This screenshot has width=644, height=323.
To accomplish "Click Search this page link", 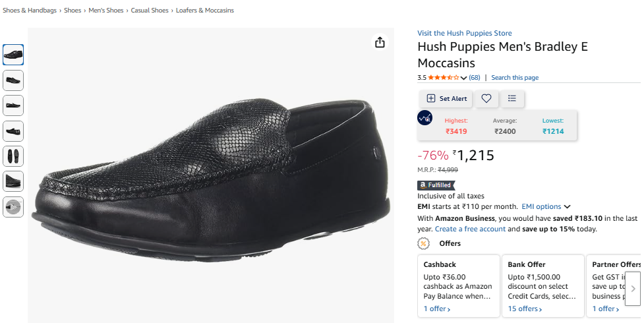I will tap(515, 78).
